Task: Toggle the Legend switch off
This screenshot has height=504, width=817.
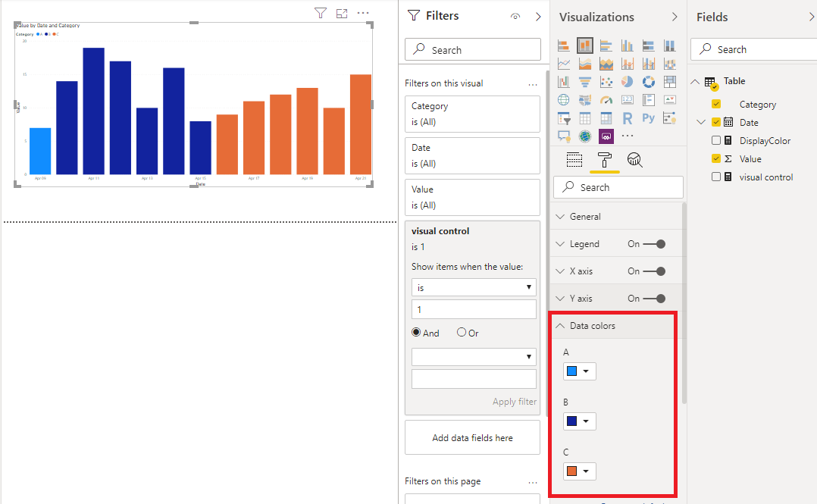Action: coord(654,244)
